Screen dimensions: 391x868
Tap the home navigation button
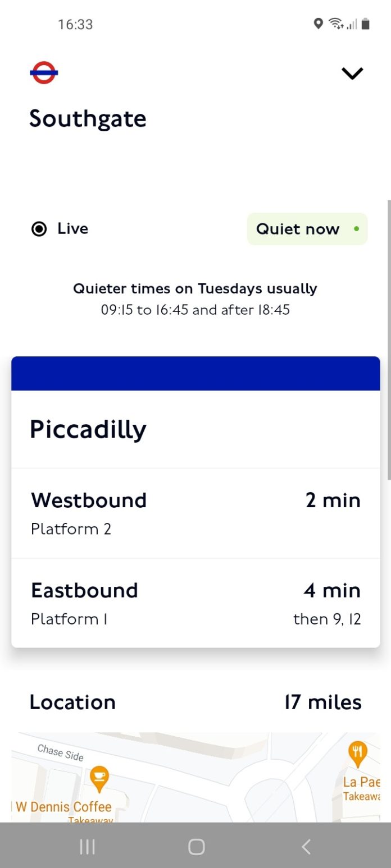[x=195, y=847]
